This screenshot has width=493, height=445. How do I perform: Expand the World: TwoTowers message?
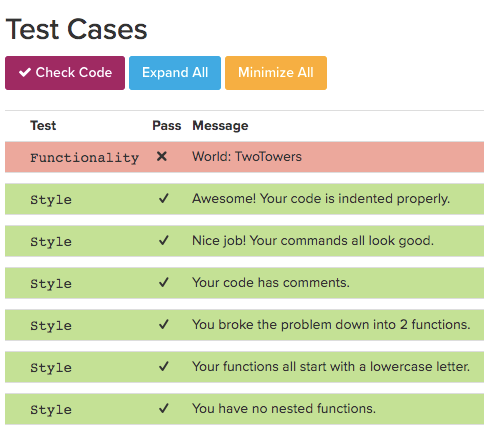pos(247,157)
